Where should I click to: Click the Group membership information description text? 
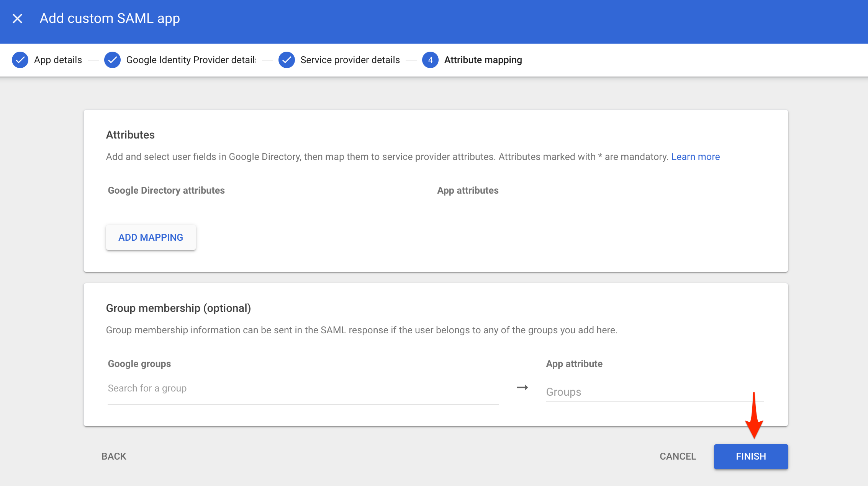362,330
